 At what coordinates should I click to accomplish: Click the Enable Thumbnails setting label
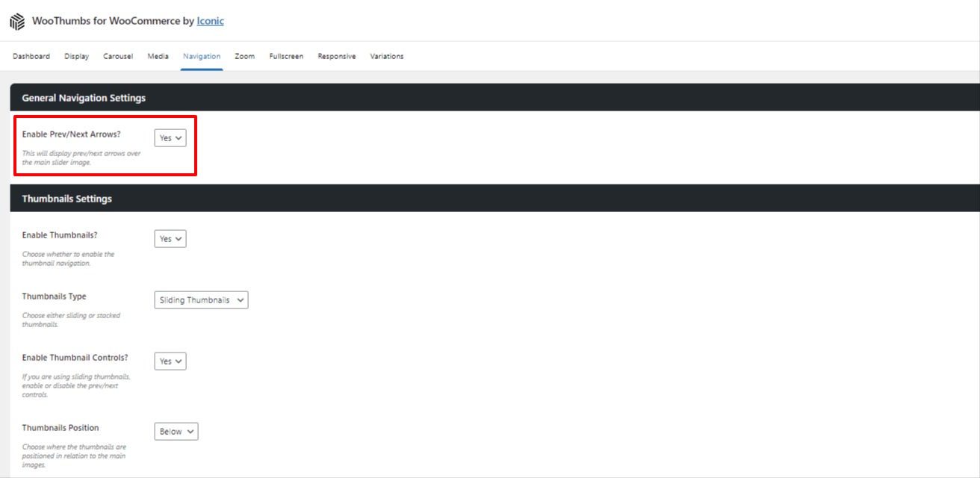click(60, 235)
